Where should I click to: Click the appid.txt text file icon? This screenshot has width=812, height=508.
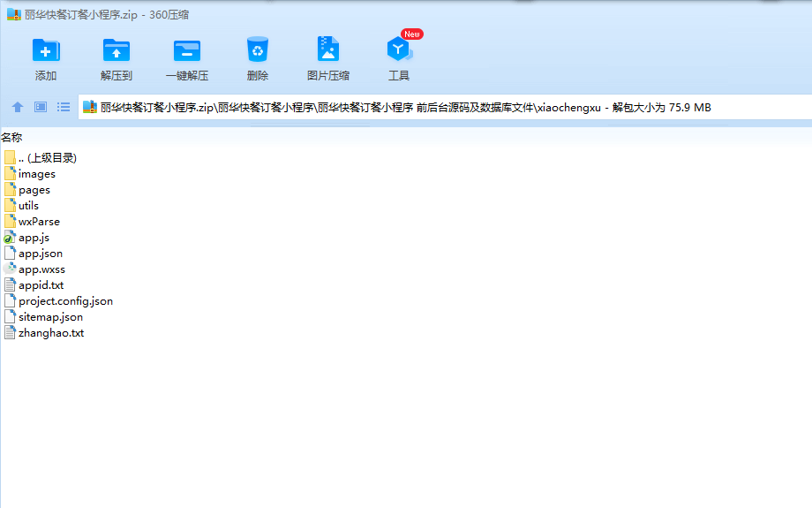(x=10, y=284)
